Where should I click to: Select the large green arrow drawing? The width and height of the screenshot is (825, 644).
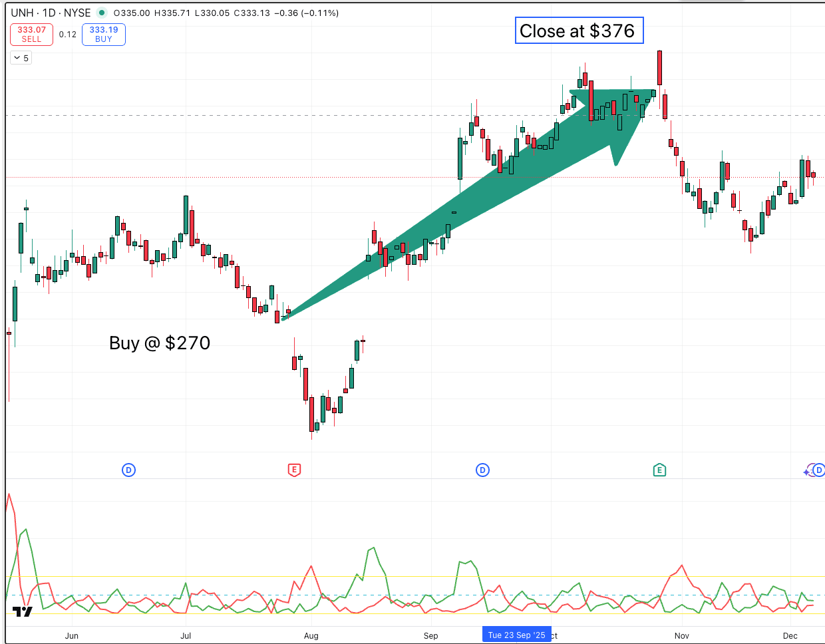click(466, 200)
